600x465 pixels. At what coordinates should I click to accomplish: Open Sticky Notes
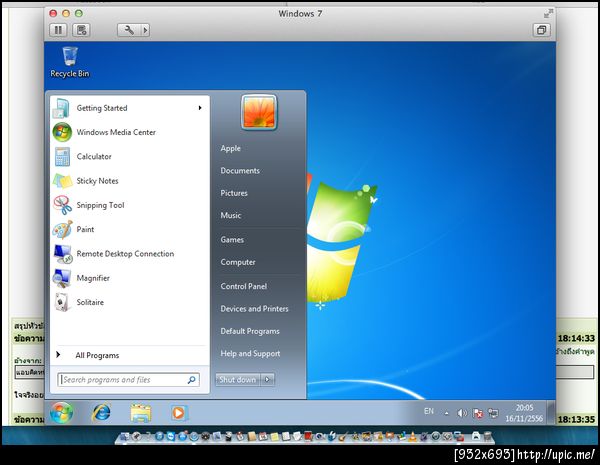(x=130, y=181)
